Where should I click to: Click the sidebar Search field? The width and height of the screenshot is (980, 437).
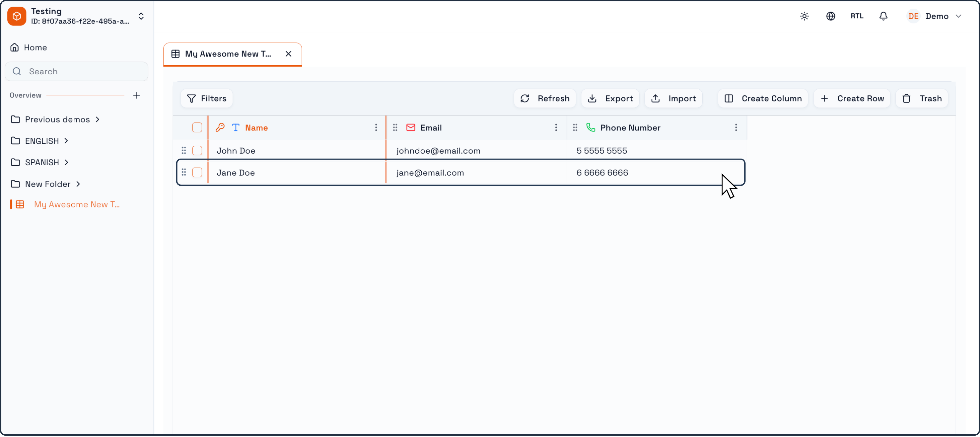tap(76, 72)
